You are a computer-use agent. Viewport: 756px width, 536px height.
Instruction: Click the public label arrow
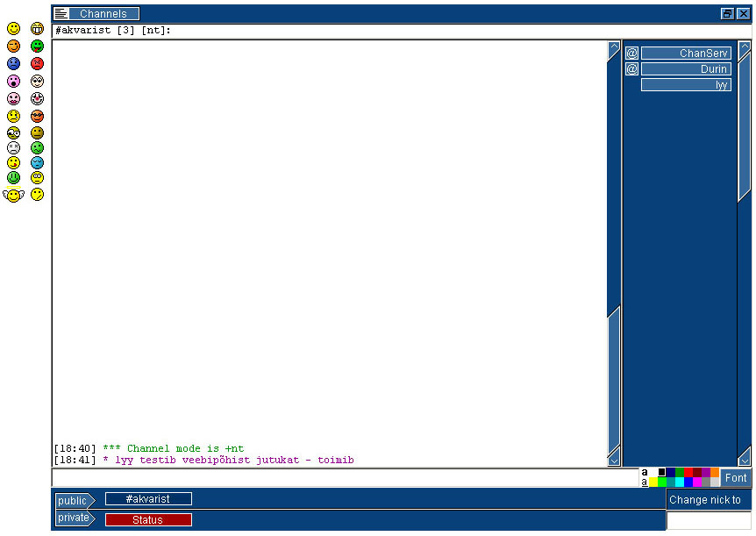pos(75,501)
